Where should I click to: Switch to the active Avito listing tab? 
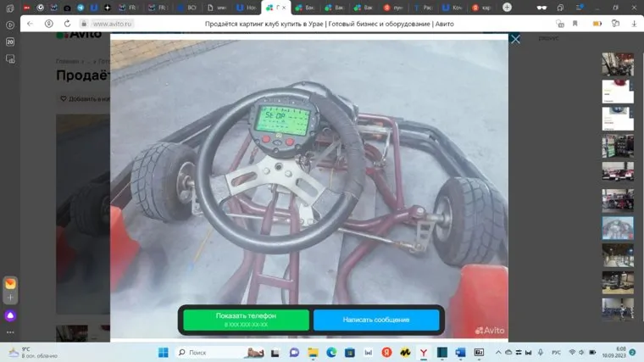[x=275, y=7]
